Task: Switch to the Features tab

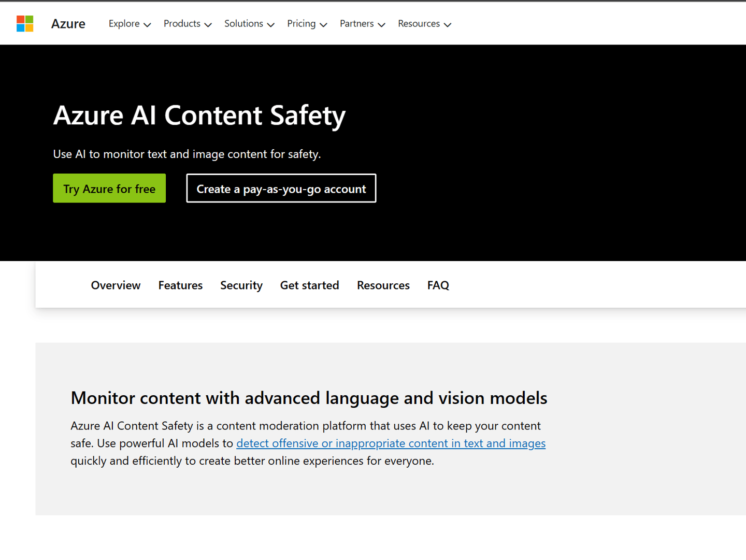Action: tap(180, 285)
